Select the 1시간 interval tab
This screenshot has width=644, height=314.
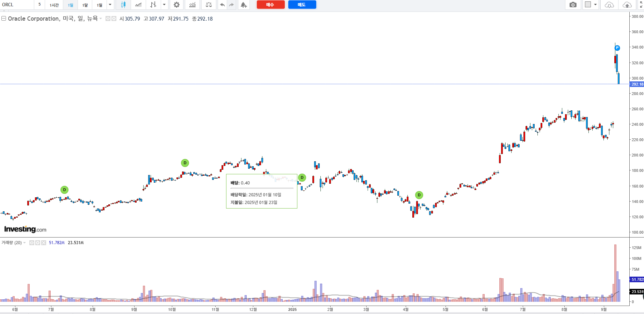(x=54, y=5)
